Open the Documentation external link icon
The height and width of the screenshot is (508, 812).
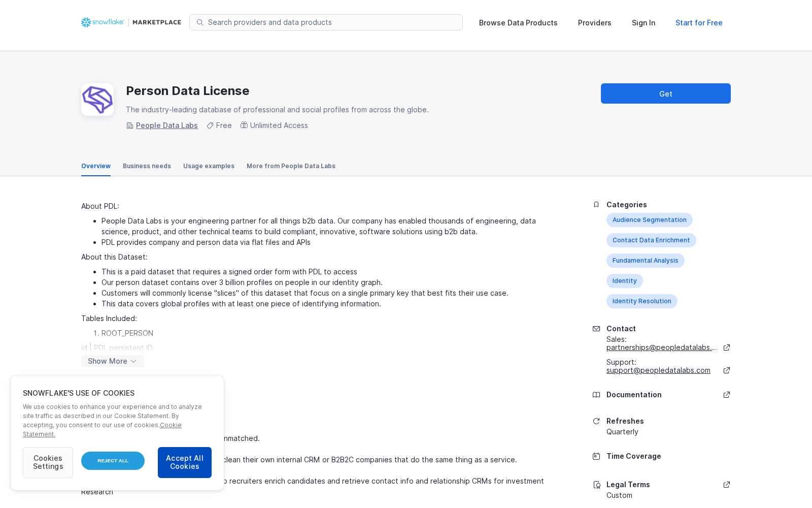click(727, 395)
